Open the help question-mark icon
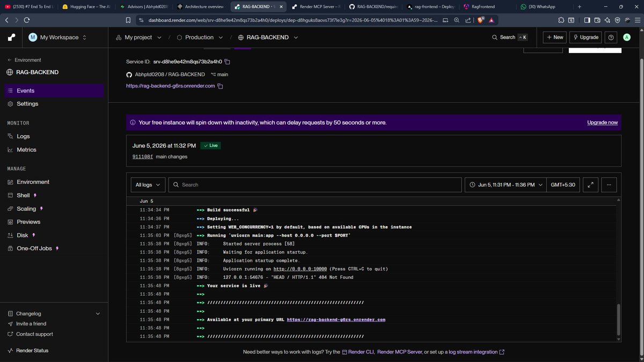The image size is (644, 362). (611, 38)
